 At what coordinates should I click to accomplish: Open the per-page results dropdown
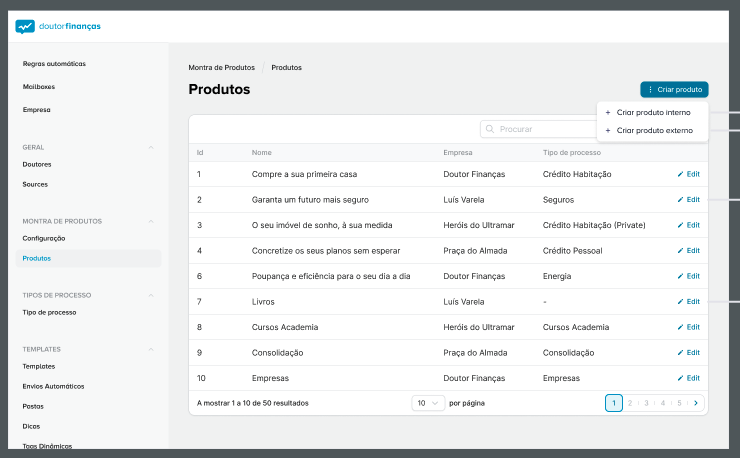[x=428, y=403]
